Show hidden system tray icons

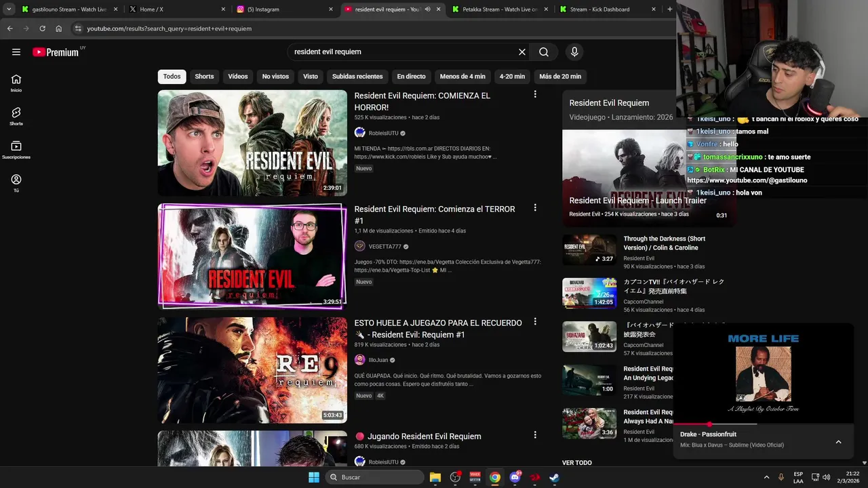766,477
